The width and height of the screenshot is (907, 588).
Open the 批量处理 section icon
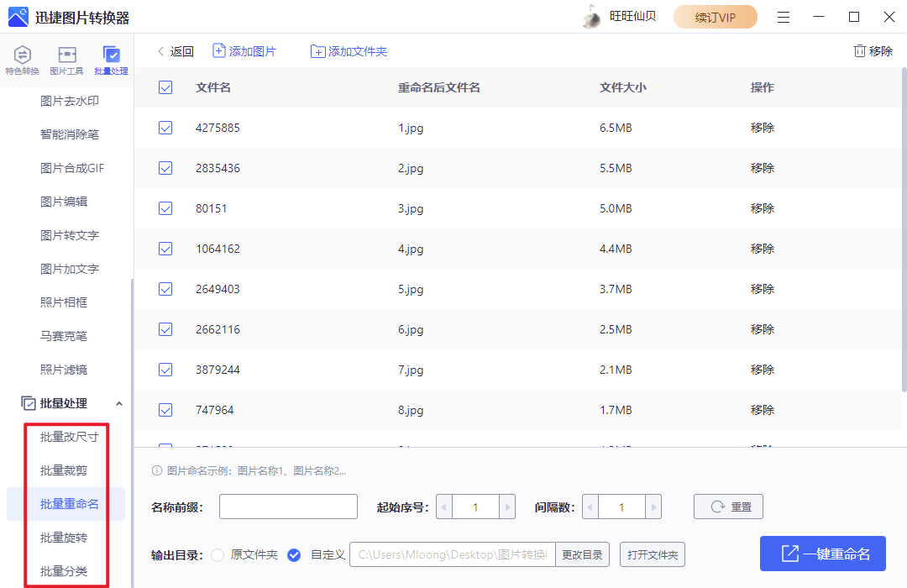click(x=111, y=55)
